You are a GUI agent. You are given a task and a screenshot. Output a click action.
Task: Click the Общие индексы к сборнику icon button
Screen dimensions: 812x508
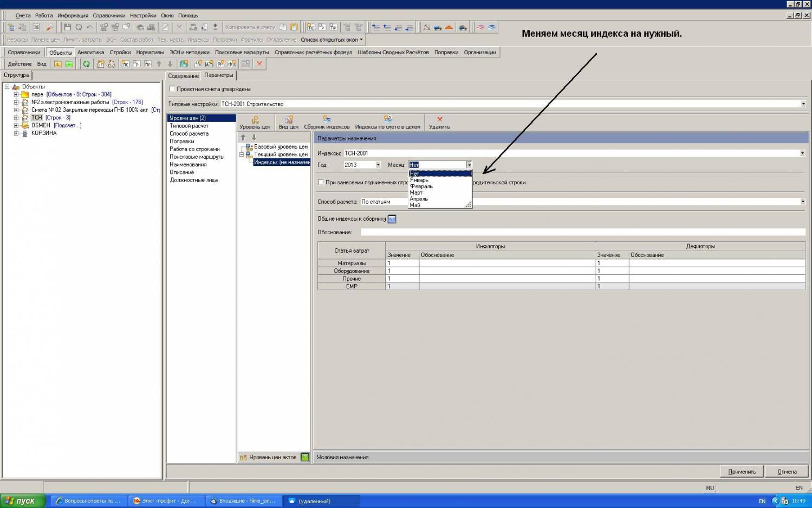392,219
